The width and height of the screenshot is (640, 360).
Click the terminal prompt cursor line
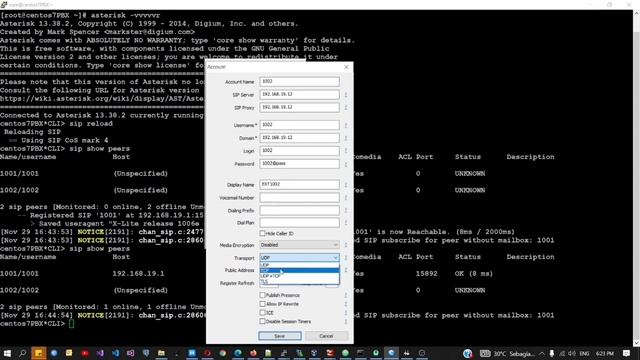[37, 324]
